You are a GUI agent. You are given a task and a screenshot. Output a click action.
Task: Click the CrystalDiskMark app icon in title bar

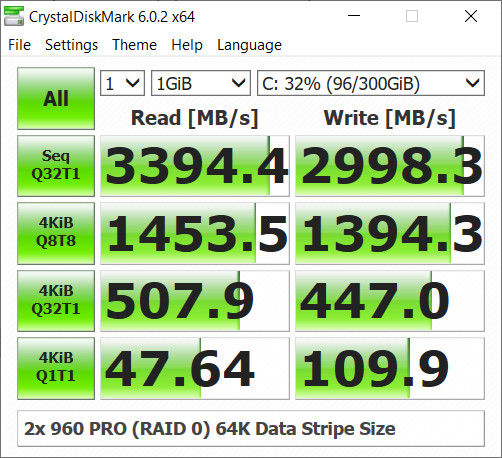[14, 16]
